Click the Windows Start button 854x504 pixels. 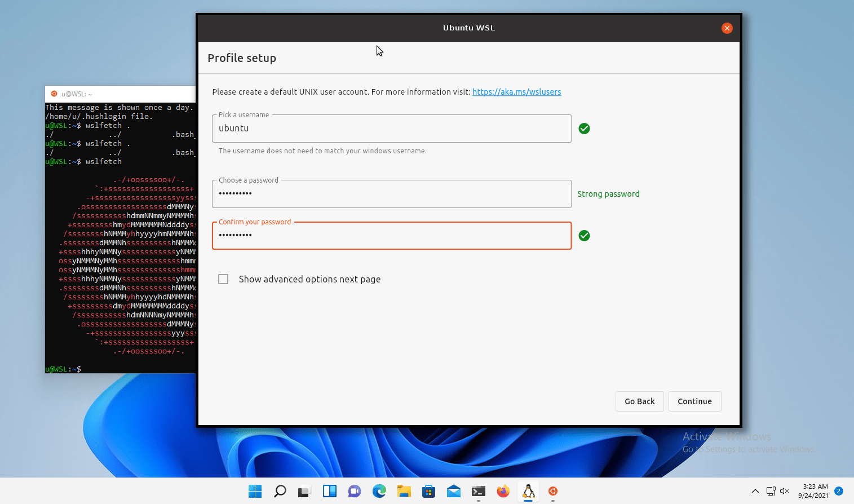coord(255,491)
